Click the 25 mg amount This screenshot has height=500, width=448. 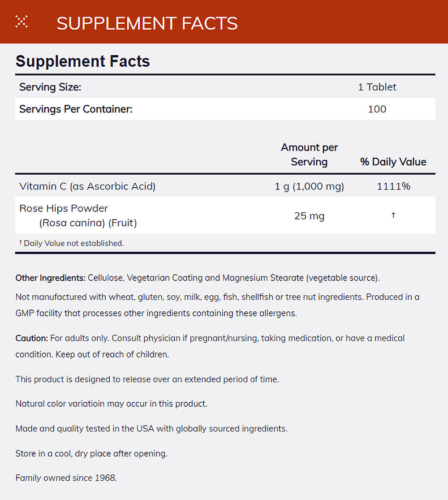tap(309, 216)
